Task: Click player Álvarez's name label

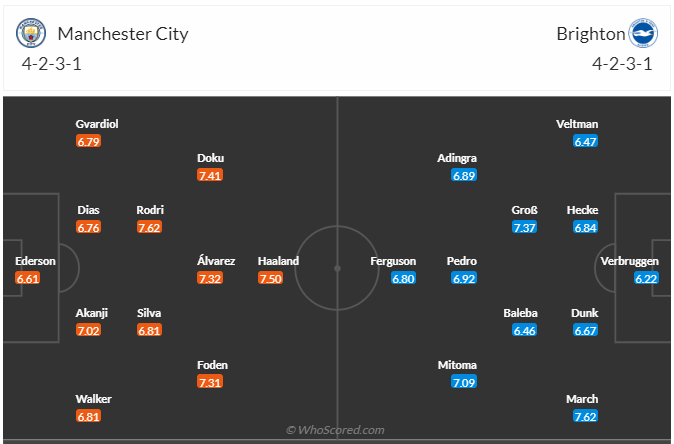Action: (x=216, y=261)
